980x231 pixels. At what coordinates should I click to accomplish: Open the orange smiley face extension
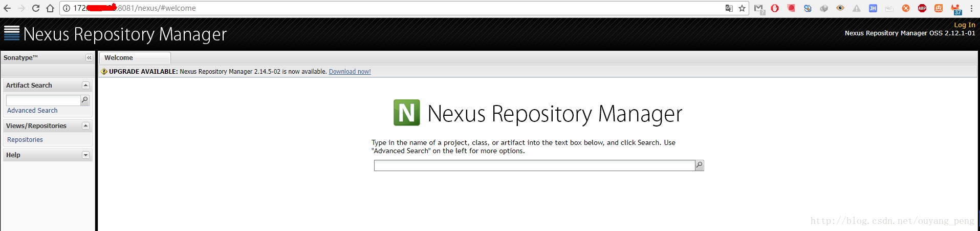[x=939, y=8]
